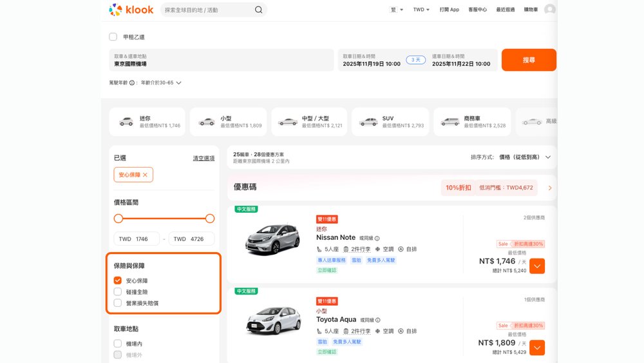The image size is (644, 363).
Task: Click the SUV car category icon
Action: pyautogui.click(x=368, y=122)
